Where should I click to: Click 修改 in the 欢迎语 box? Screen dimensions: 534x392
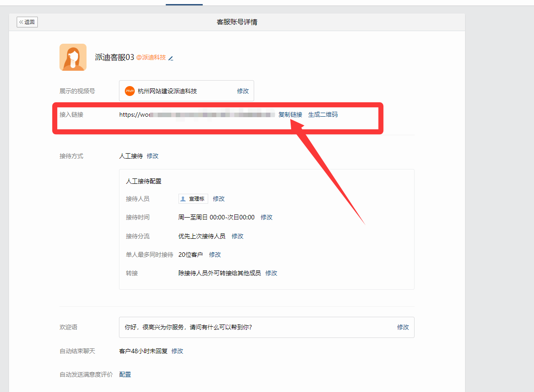click(403, 327)
